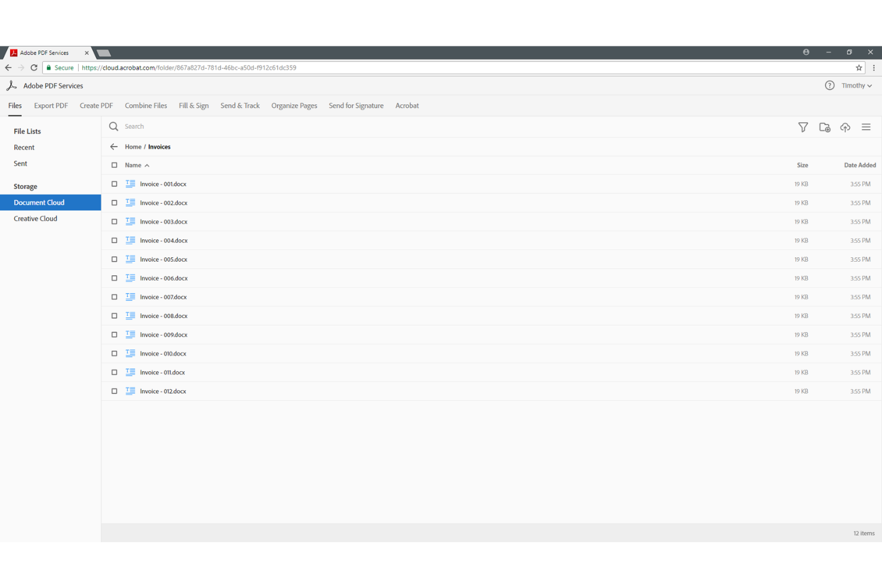This screenshot has width=882, height=588.
Task: Upload a file using the cloud upload icon
Action: [x=845, y=127]
